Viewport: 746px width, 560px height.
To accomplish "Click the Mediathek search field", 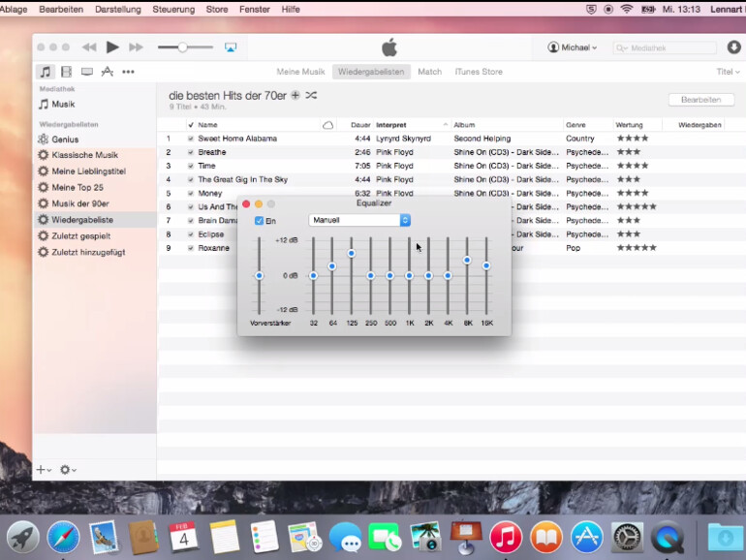I will pos(666,48).
